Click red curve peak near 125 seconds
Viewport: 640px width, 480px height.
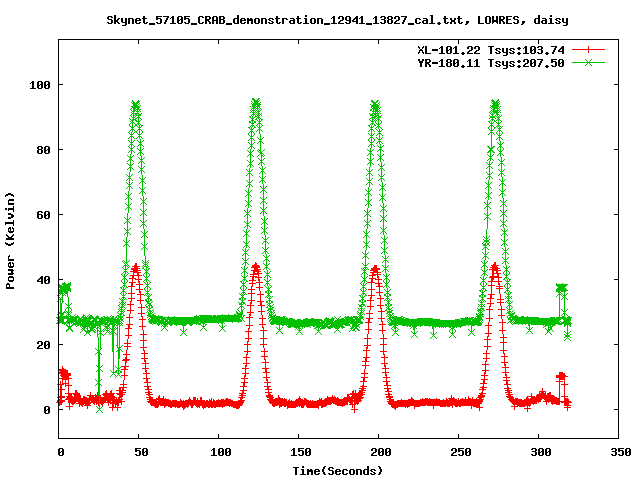(256, 267)
